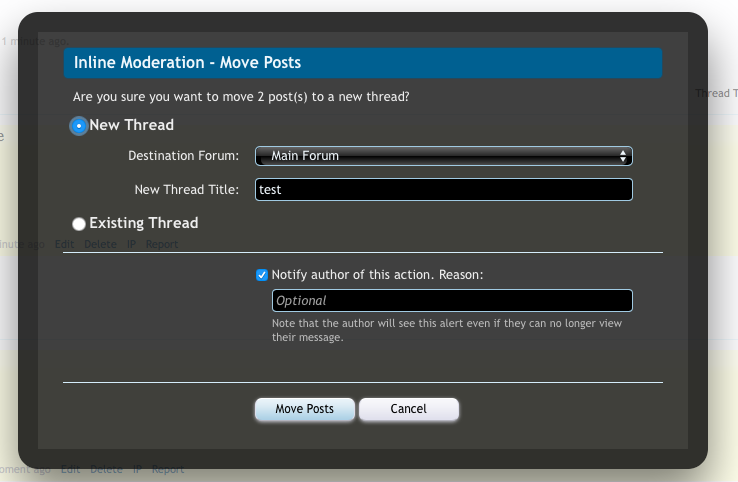Open IP link on the bottom post
This screenshot has width=738, height=482.
pyautogui.click(x=137, y=469)
